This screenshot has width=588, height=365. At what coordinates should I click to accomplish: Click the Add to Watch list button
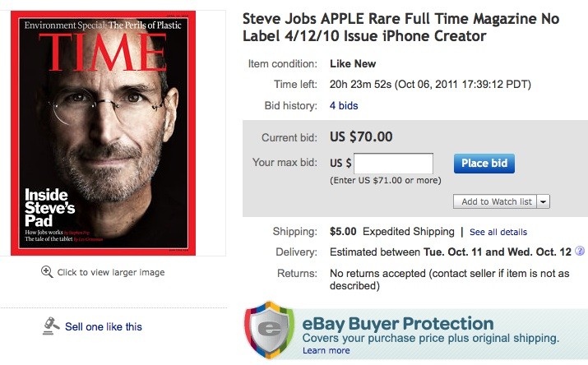point(496,201)
